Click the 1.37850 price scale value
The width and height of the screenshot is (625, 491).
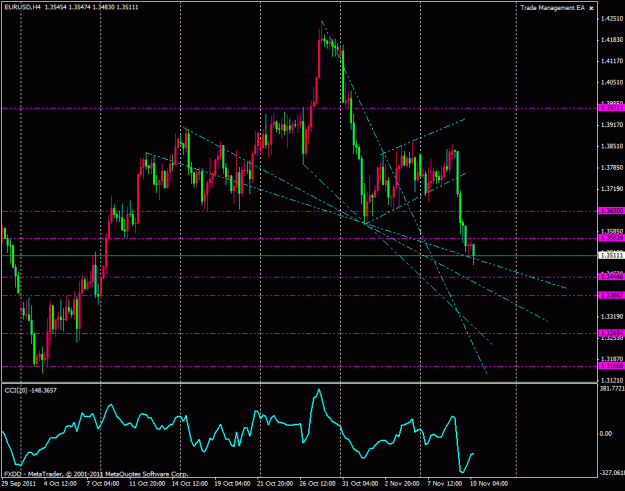tap(612, 168)
